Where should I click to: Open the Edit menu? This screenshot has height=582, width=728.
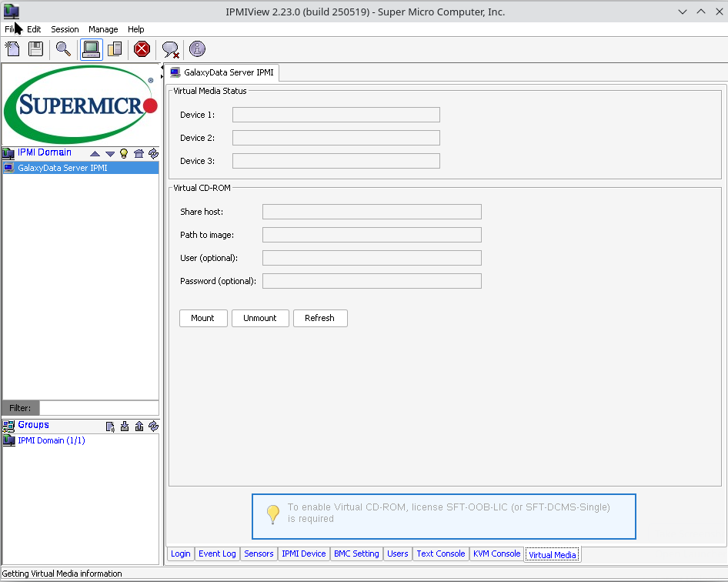tap(34, 29)
